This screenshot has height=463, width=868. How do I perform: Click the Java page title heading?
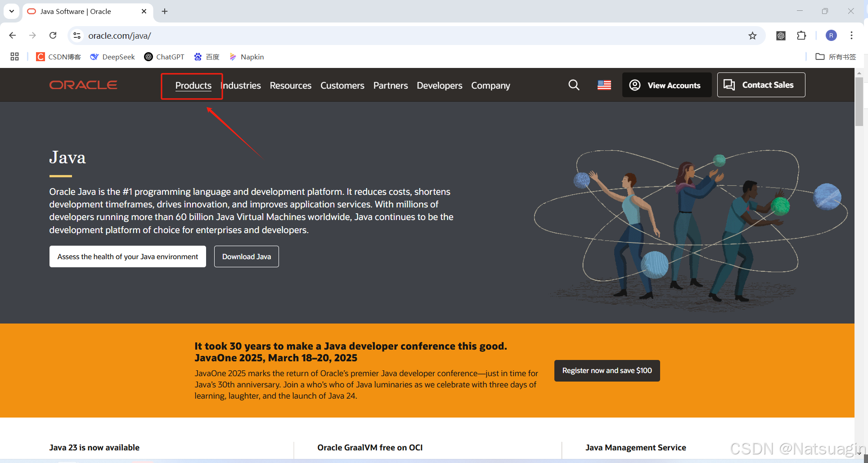point(67,157)
